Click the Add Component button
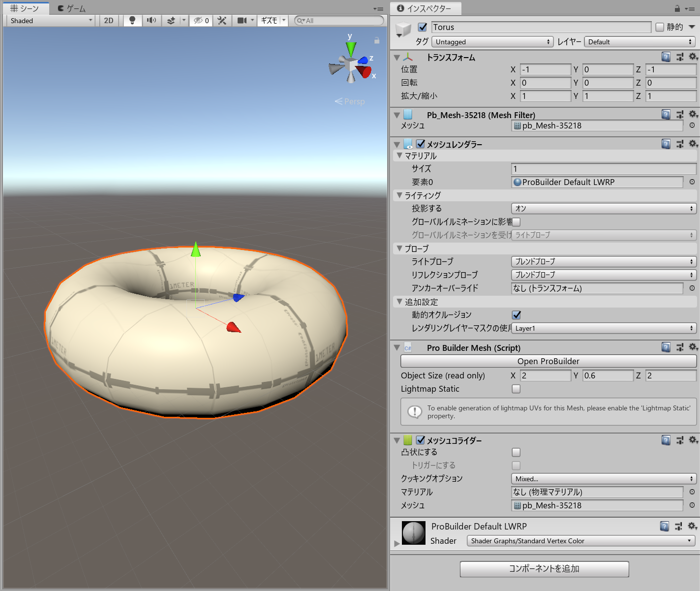The width and height of the screenshot is (700, 591). (544, 569)
